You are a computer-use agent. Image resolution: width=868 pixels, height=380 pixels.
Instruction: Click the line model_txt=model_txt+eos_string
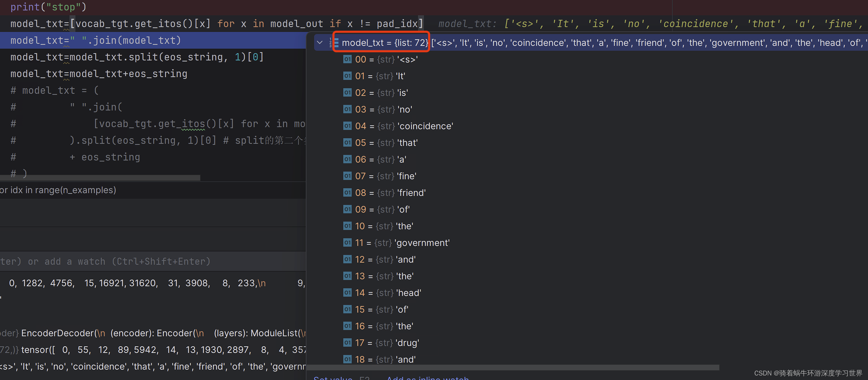99,74
